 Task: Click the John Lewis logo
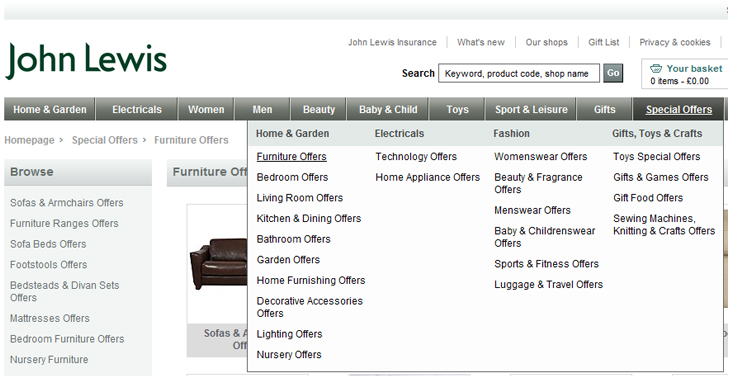coord(86,61)
